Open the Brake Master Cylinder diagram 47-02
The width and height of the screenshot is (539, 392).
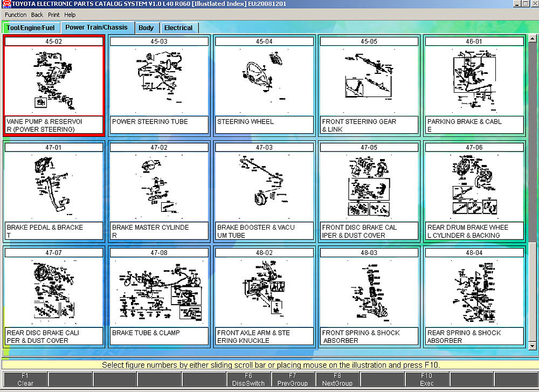(x=158, y=186)
